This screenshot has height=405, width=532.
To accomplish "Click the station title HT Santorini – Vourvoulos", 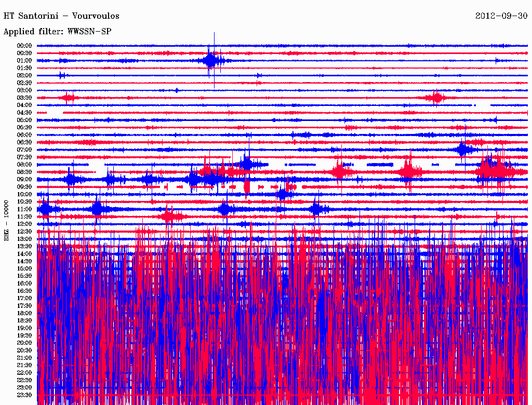I will (61, 16).
